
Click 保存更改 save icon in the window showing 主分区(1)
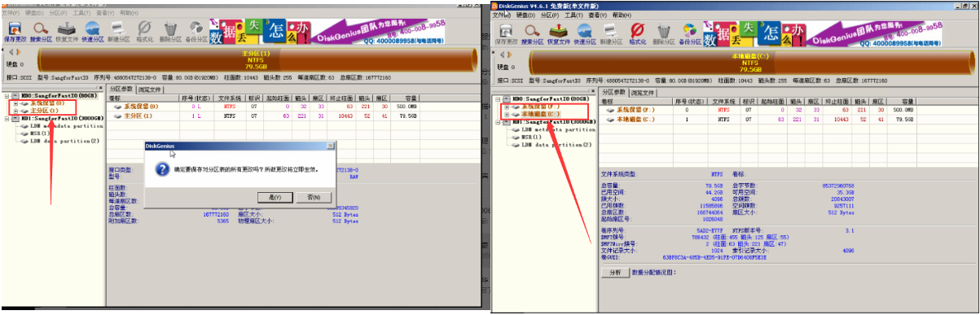pyautogui.click(x=14, y=33)
